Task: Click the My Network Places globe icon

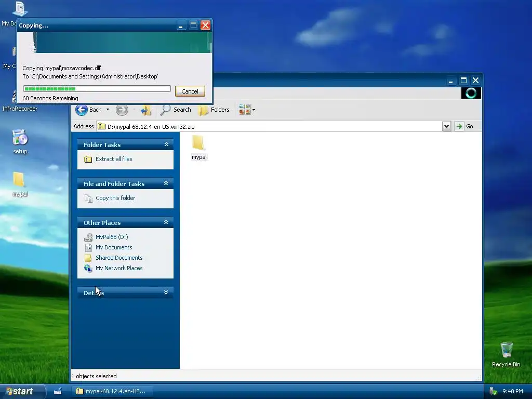Action: pos(88,269)
